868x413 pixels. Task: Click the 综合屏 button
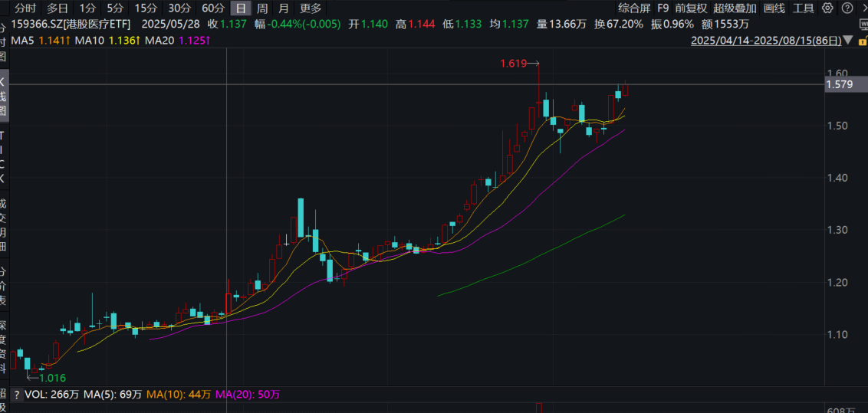(634, 8)
